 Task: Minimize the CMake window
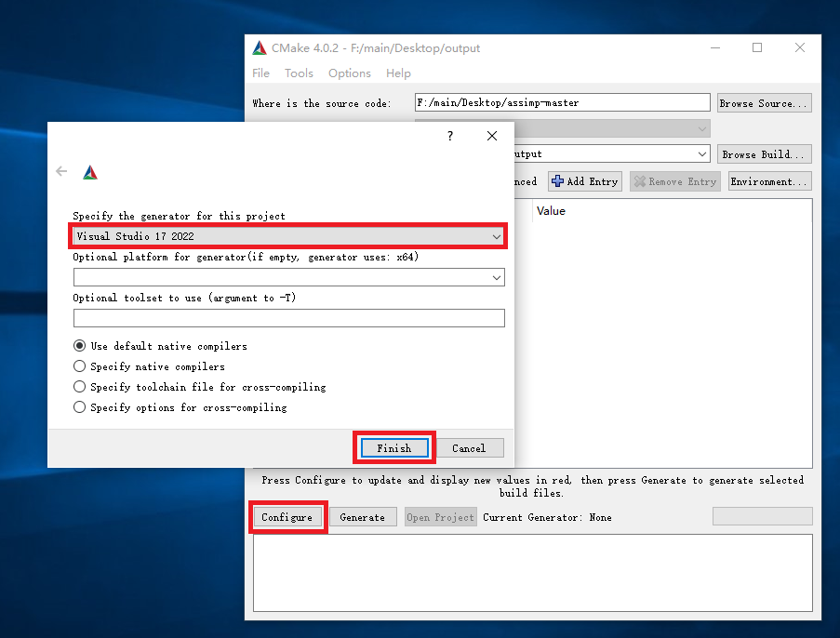(715, 47)
